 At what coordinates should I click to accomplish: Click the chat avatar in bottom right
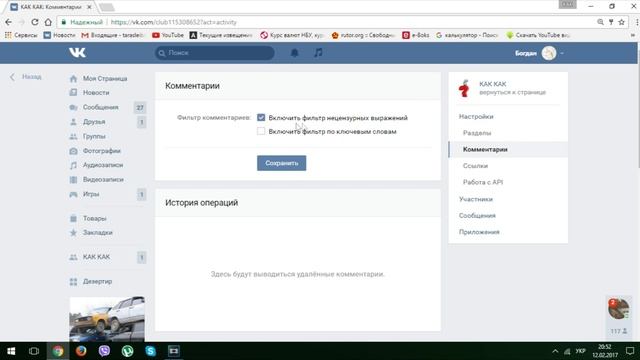pos(618,309)
